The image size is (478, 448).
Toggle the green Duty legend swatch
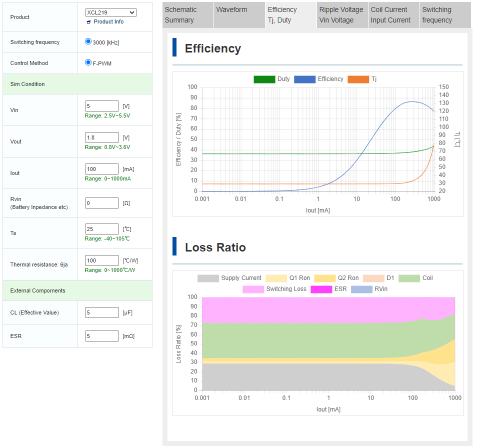pos(264,79)
